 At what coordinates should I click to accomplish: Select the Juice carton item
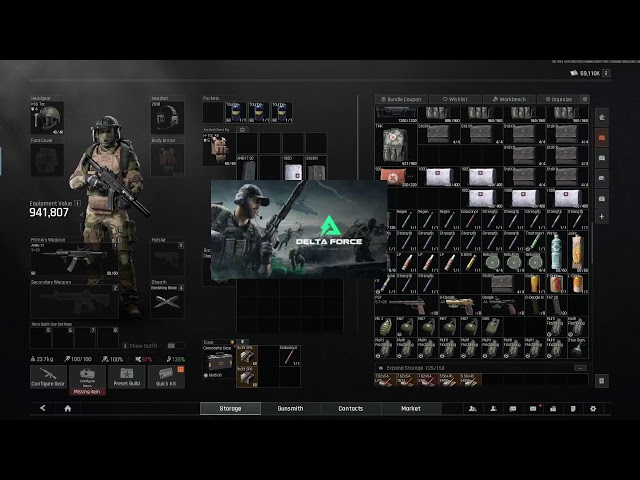point(578,253)
